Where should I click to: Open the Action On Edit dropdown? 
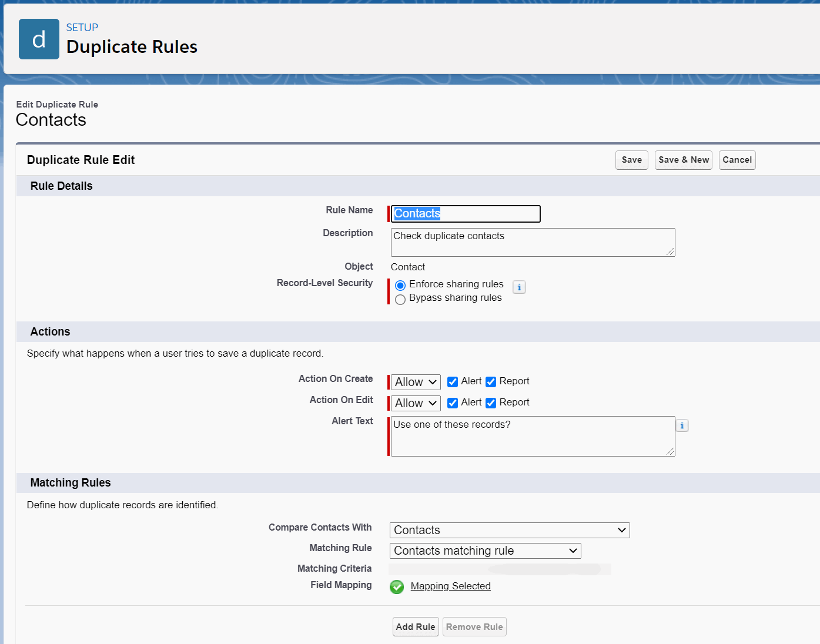(414, 403)
